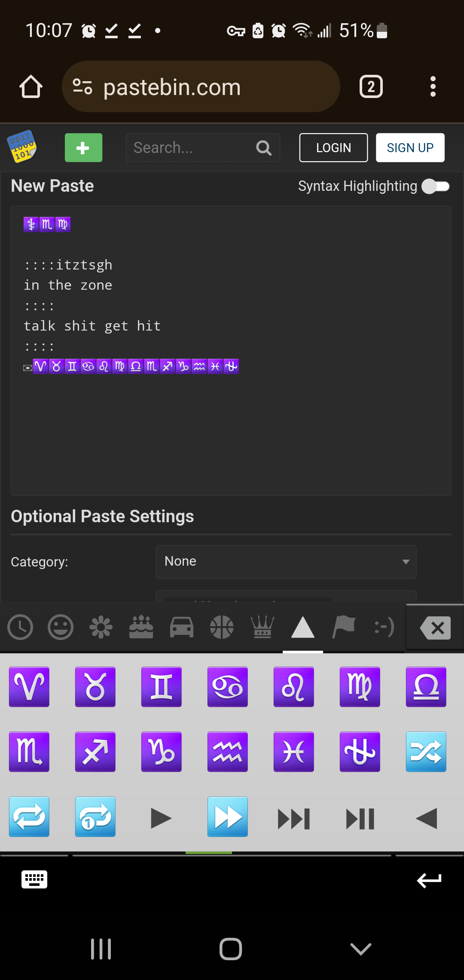
Task: Open the browser three-dot menu
Action: (x=433, y=86)
